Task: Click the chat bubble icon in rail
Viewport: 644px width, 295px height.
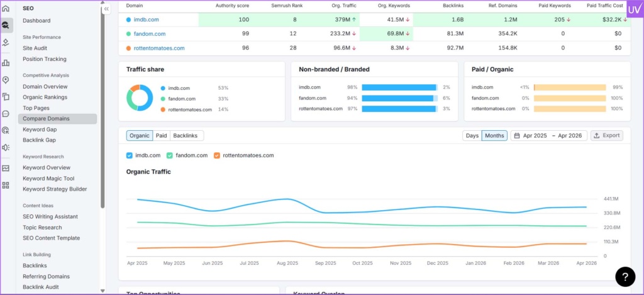Action: click(6, 114)
